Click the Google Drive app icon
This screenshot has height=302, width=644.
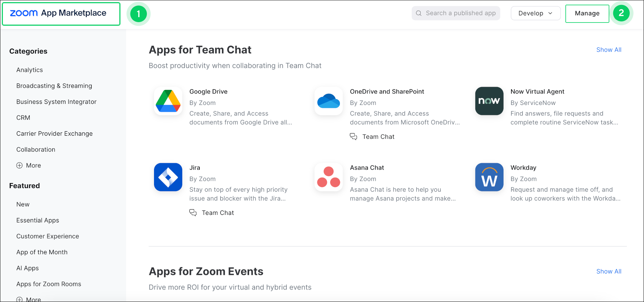point(168,101)
